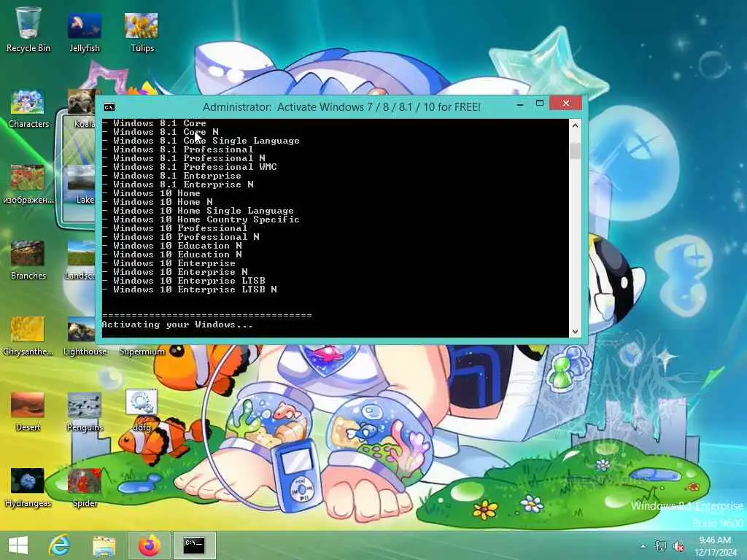Launch Firefox from the taskbar
The height and width of the screenshot is (560, 747).
coord(149,545)
